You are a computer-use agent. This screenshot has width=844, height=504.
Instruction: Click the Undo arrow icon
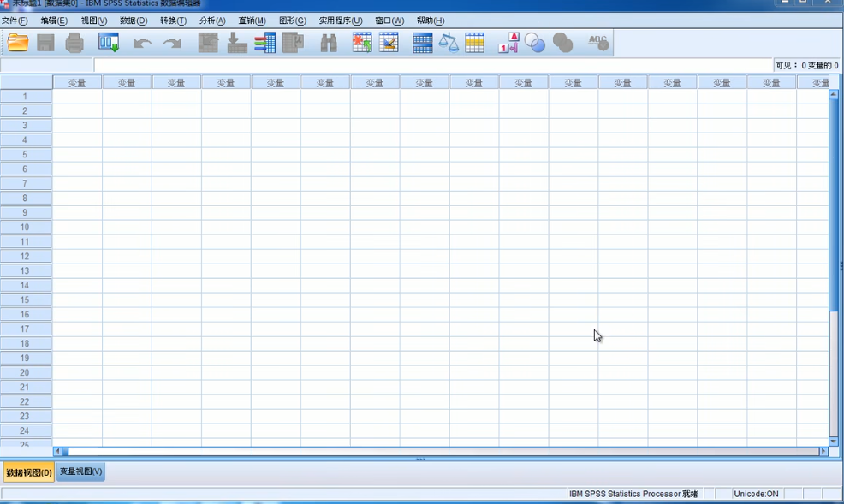(x=143, y=43)
